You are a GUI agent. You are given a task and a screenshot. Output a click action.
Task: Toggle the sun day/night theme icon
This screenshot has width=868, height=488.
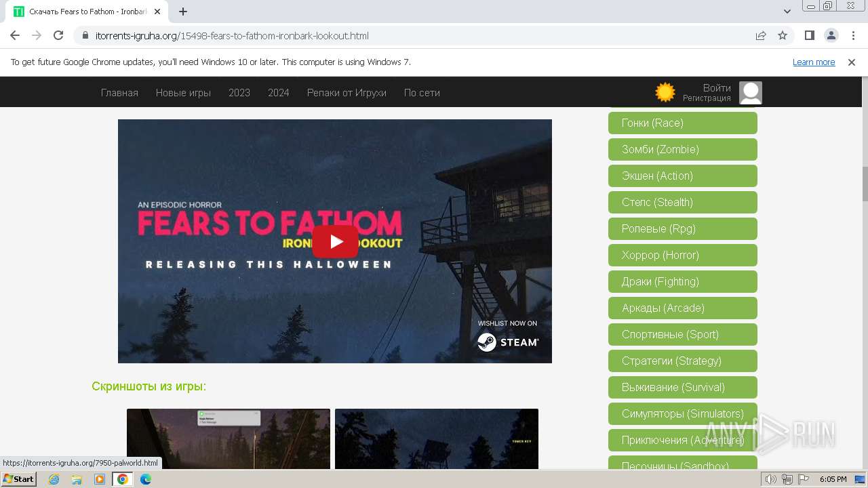pos(665,92)
